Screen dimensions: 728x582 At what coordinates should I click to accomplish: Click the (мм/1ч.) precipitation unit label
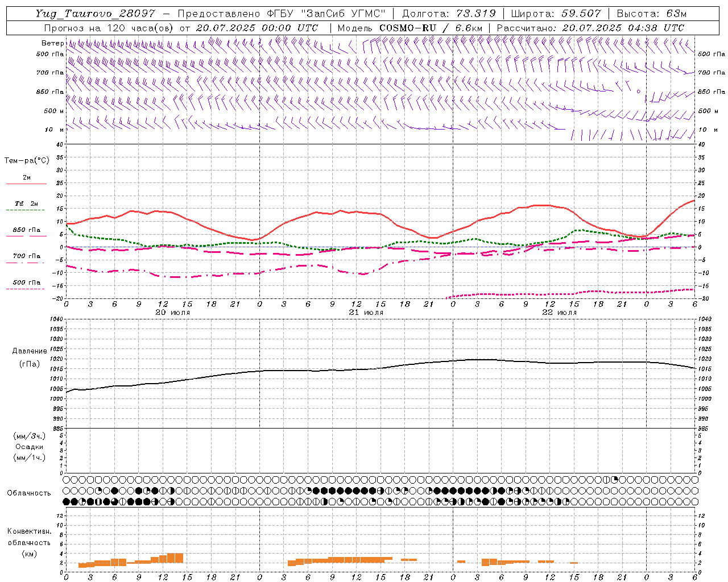30,458
